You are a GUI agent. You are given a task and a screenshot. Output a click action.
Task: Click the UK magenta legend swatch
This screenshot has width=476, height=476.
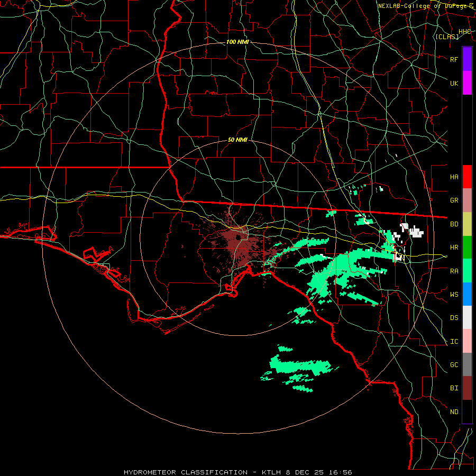[467, 83]
